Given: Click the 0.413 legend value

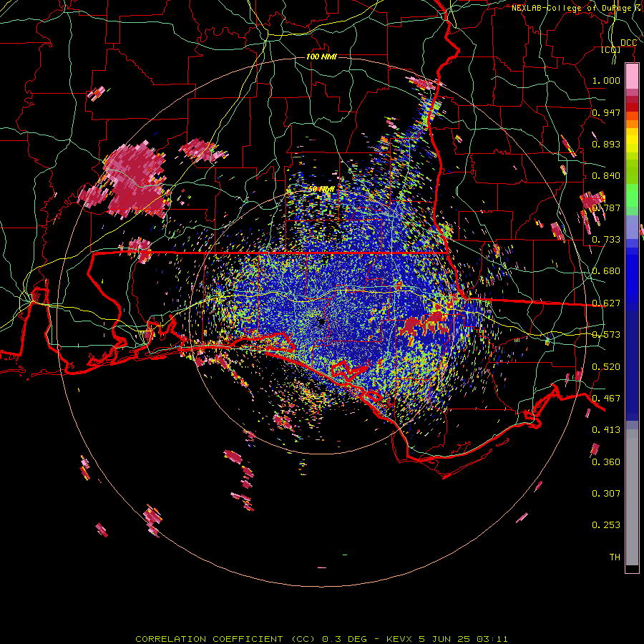Looking at the screenshot, I should 606,430.
